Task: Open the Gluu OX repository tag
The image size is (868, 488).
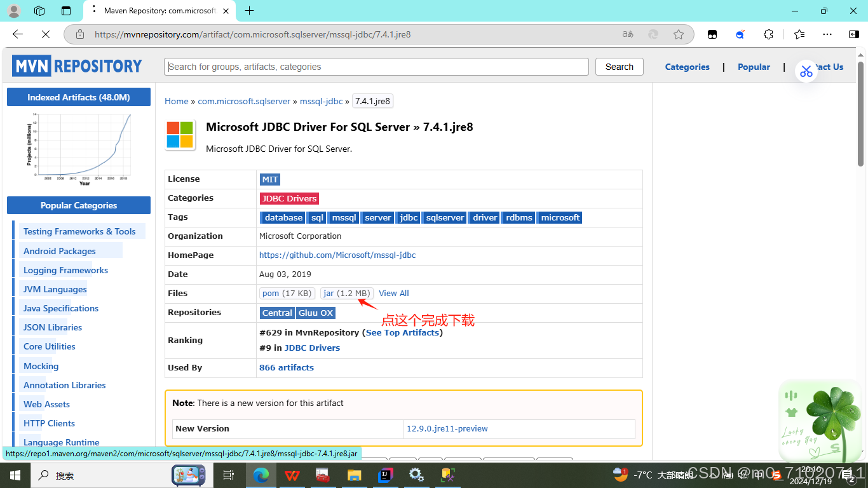Action: tap(316, 313)
